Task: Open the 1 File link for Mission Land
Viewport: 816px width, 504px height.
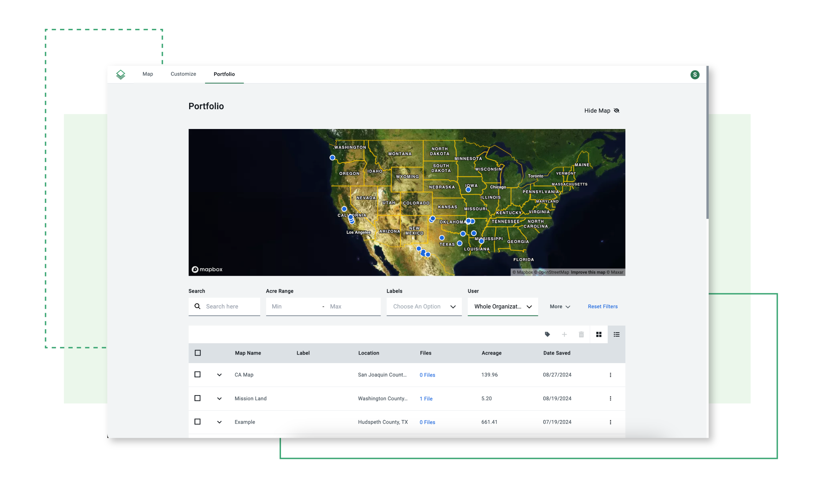Action: [x=426, y=398]
